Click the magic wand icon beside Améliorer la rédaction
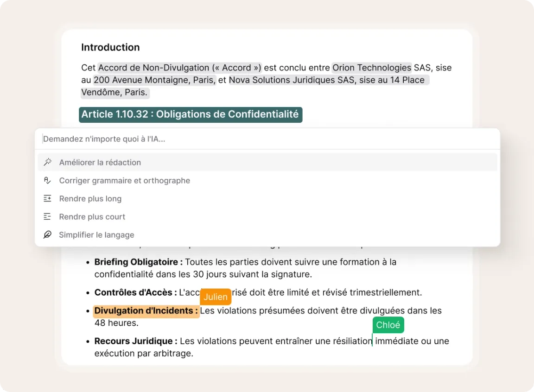Screen dimensions: 534x392 tap(47, 162)
